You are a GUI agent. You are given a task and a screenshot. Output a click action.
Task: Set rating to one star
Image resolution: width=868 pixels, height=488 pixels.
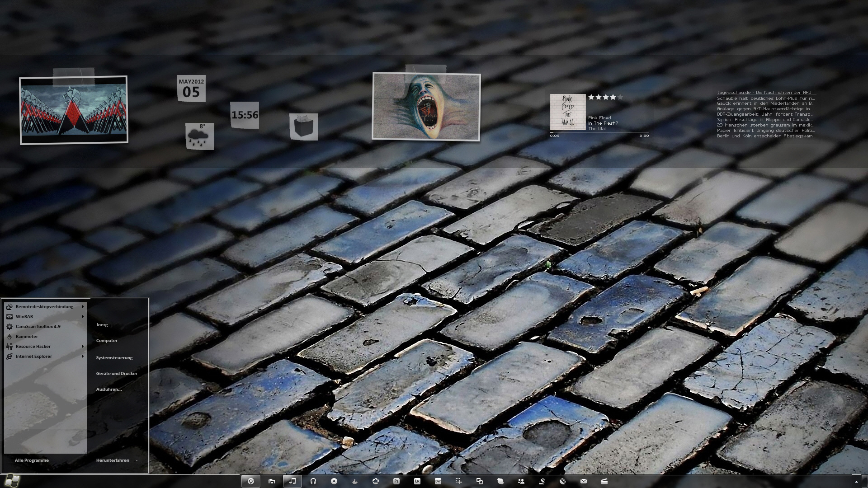pos(591,97)
